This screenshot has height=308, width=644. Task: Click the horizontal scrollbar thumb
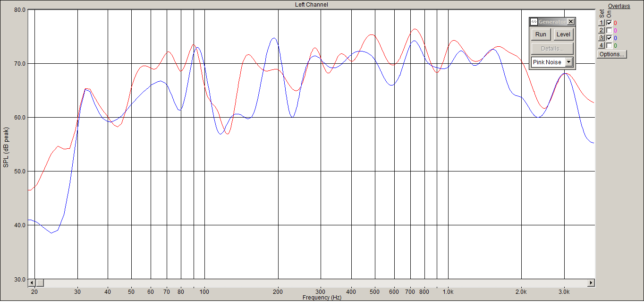click(x=40, y=283)
